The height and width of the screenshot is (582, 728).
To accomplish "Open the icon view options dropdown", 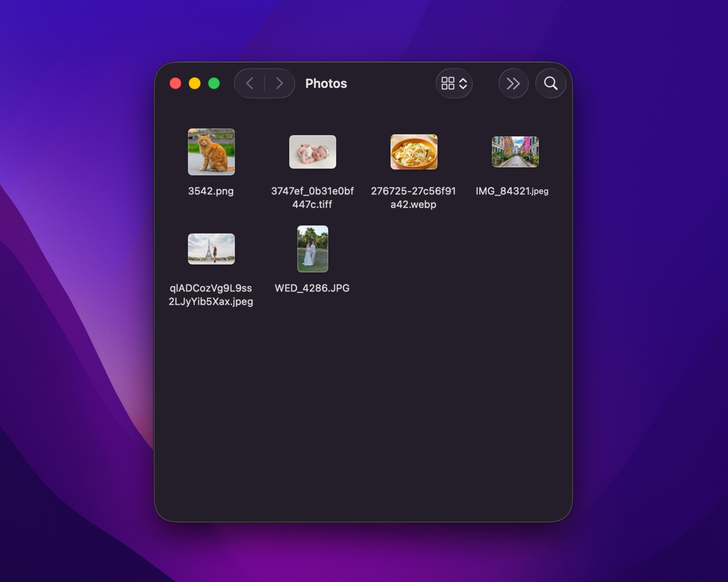I will [454, 83].
